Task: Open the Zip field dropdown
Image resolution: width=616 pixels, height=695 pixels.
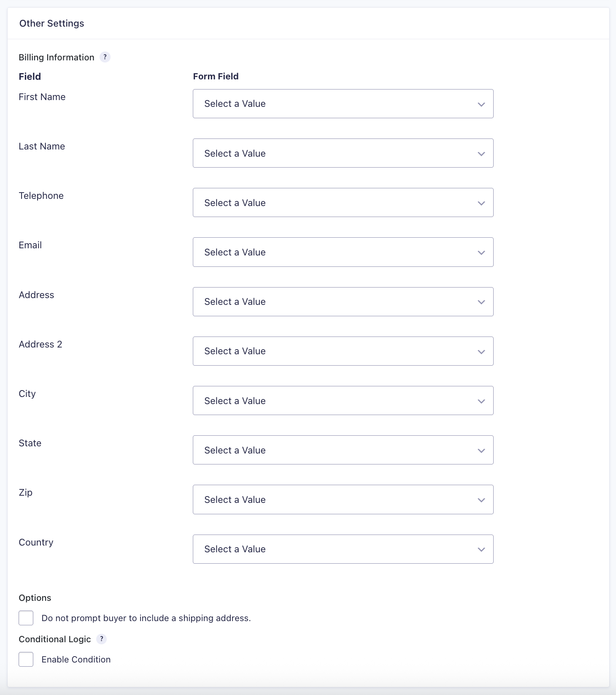Action: 343,500
